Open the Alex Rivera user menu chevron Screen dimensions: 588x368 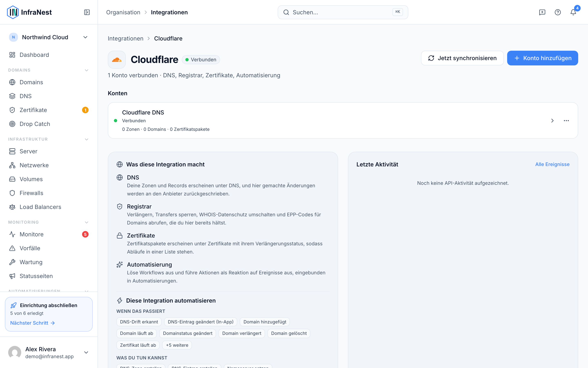tap(86, 352)
